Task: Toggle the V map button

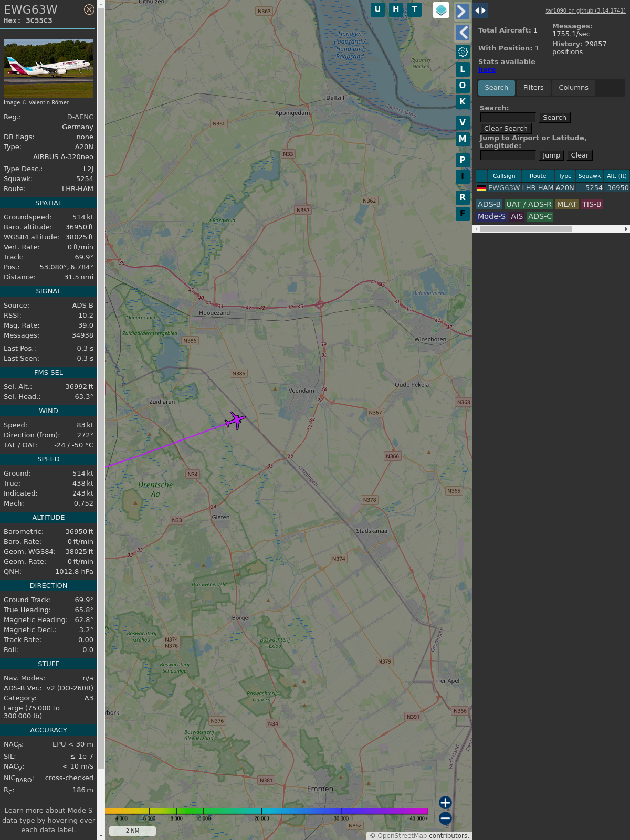Action: coord(463,122)
